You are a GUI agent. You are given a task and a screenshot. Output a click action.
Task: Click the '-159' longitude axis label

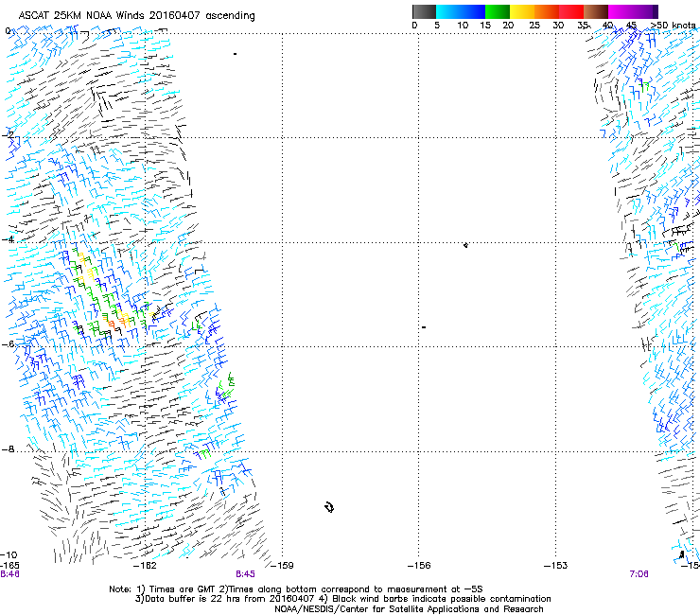click(x=283, y=565)
